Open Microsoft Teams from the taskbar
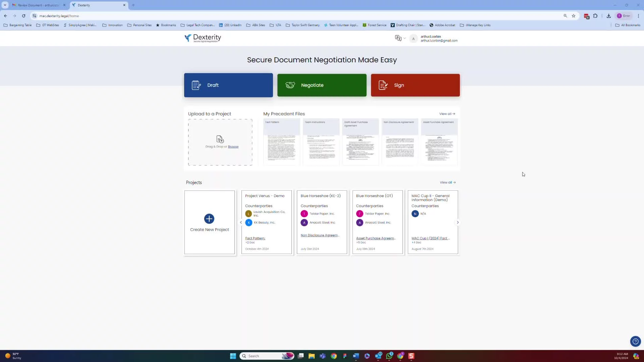 pos(323,356)
